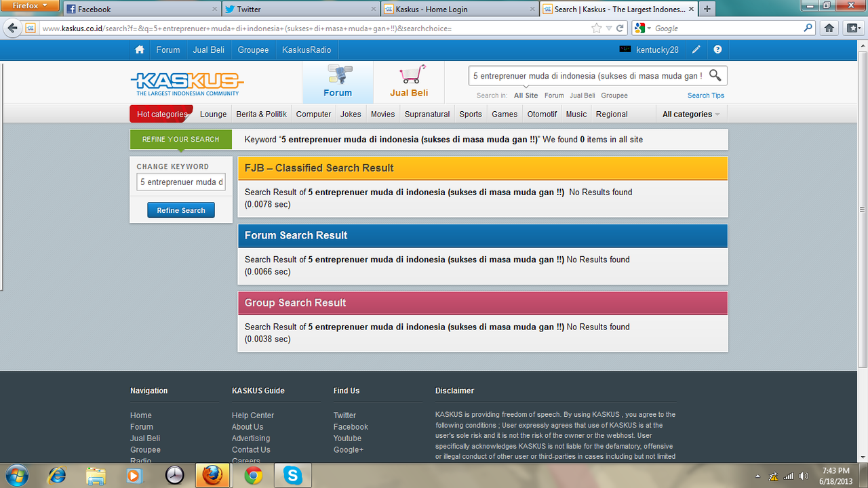The height and width of the screenshot is (488, 868).
Task: Open the Windows Start button
Action: point(16,475)
